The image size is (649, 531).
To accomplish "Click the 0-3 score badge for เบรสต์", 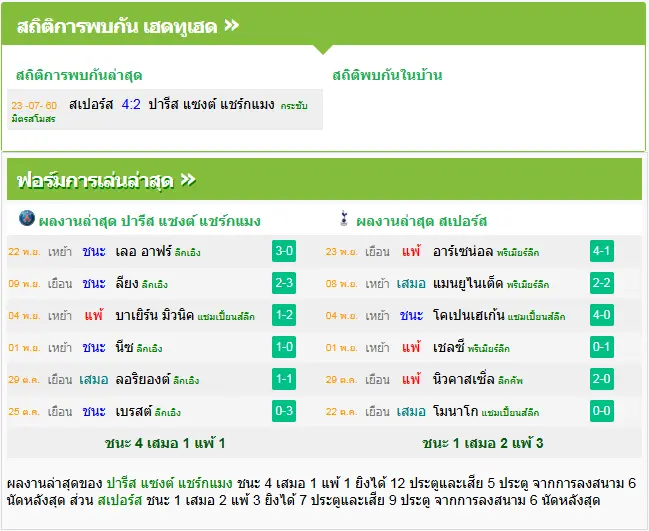I will coord(284,411).
